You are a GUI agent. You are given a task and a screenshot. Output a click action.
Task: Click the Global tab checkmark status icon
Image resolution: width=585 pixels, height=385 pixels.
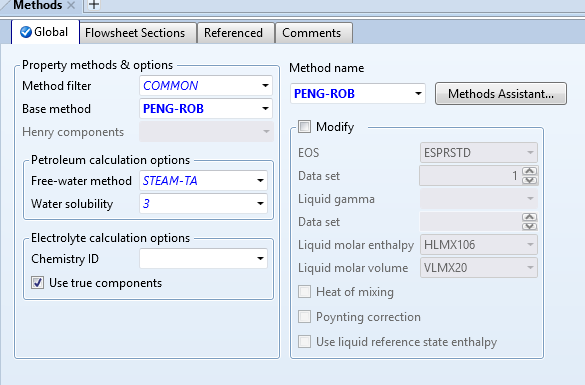pyautogui.click(x=26, y=32)
